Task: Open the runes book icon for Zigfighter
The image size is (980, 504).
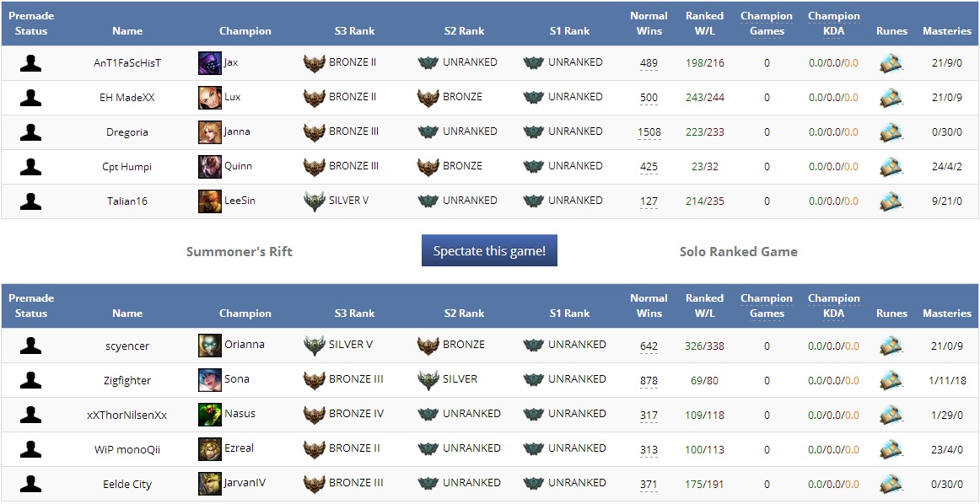Action: tap(891, 380)
